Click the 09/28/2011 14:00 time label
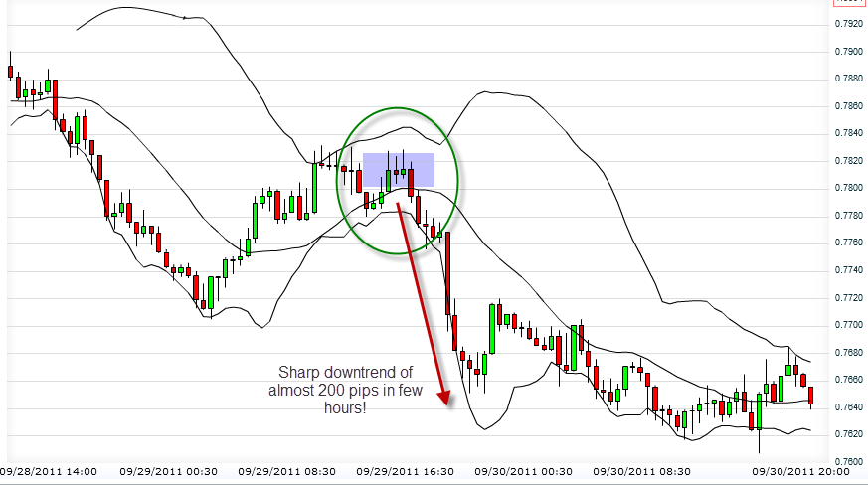This screenshot has height=485, width=868. [48, 472]
